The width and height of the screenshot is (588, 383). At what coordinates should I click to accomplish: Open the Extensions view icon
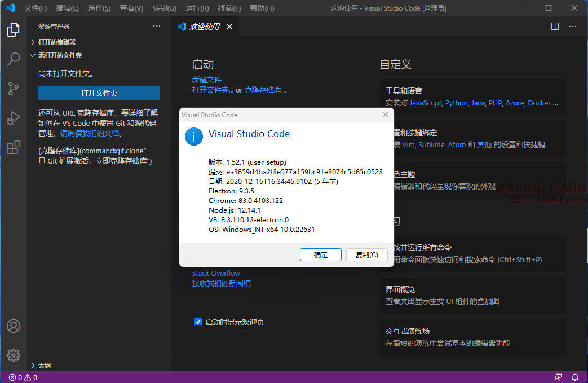click(14, 148)
